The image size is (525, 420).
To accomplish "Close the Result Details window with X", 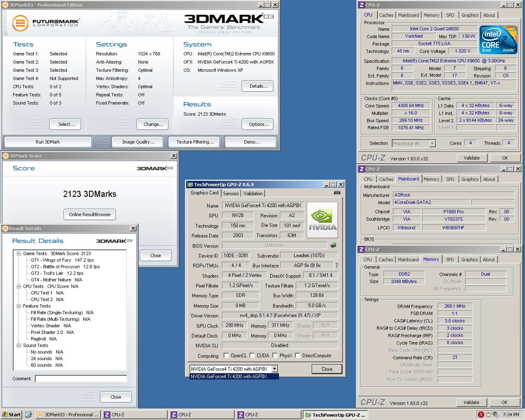I will click(x=133, y=228).
